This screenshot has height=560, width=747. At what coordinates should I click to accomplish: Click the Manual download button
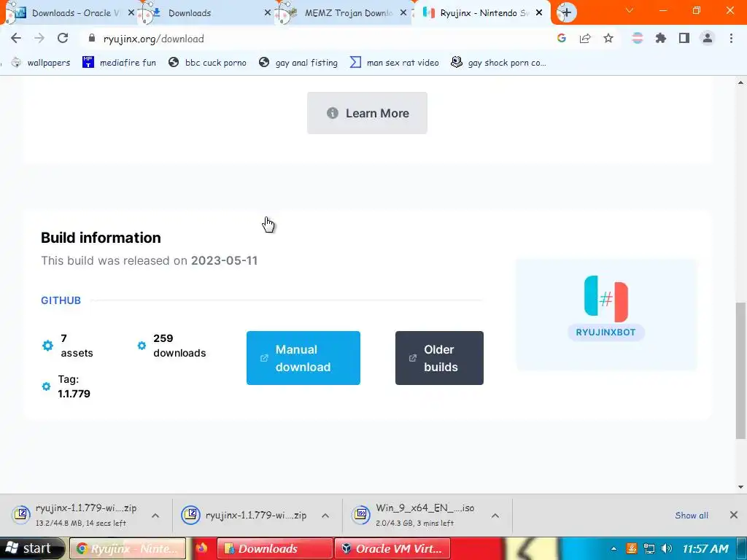point(303,358)
